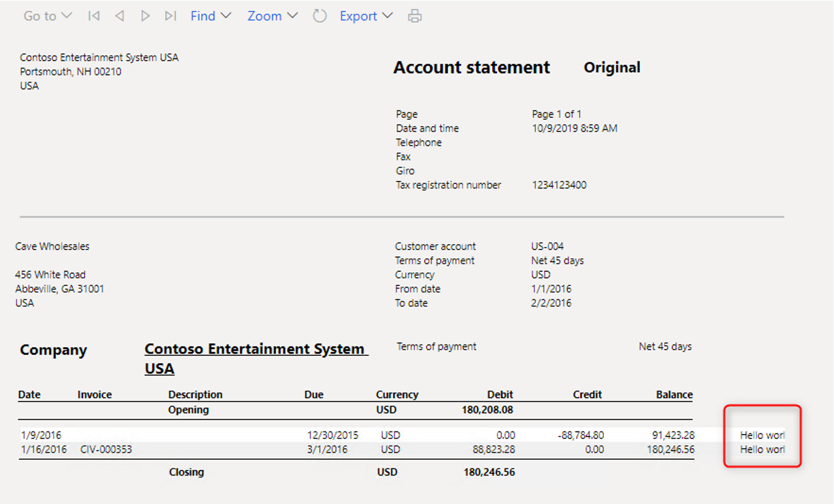The height and width of the screenshot is (504, 834).
Task: Click the Opening row label
Action: point(188,409)
